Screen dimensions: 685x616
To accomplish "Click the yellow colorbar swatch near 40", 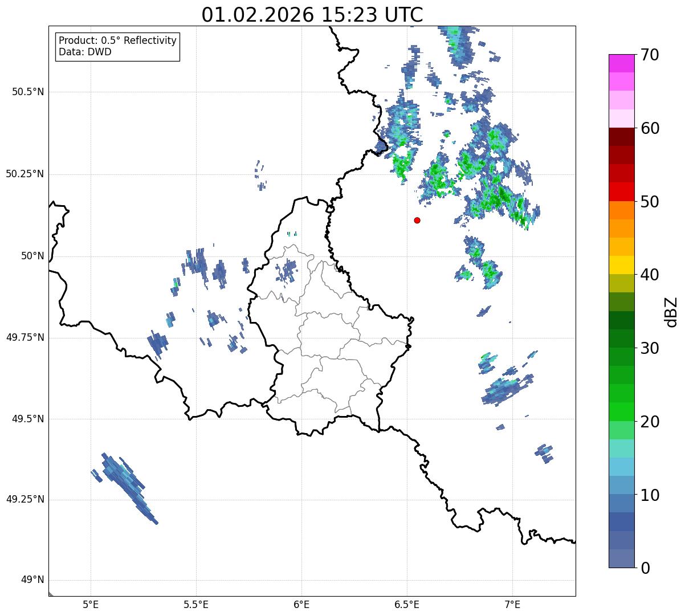I will click(x=621, y=266).
